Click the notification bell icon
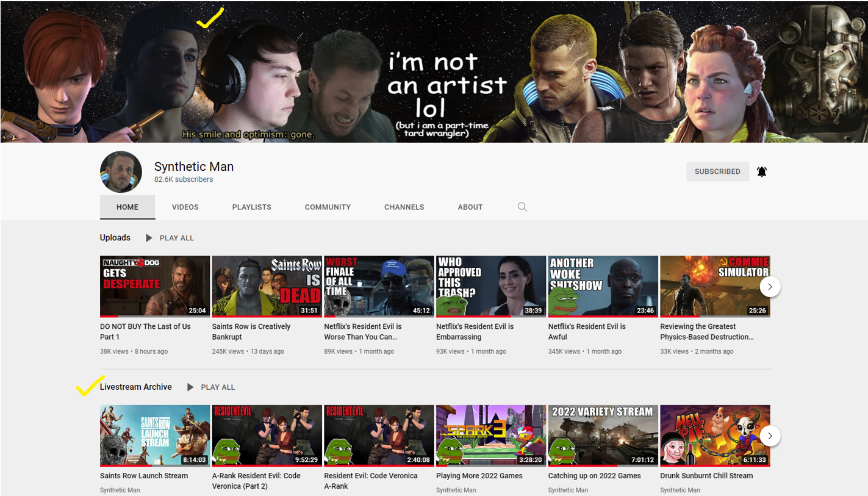Viewport: 868px width, 496px height. pyautogui.click(x=761, y=171)
